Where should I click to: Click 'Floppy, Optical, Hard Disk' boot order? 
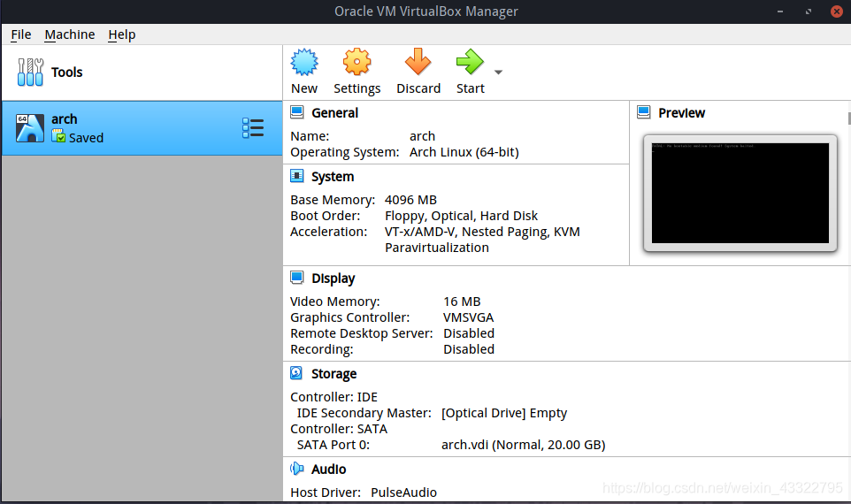click(x=461, y=216)
